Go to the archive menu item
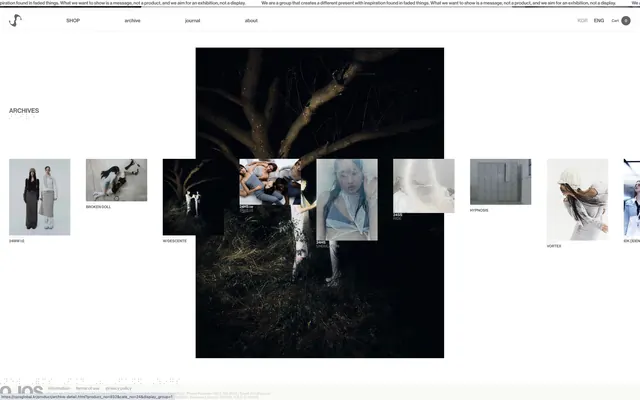This screenshot has width=640, height=400. 133,20
